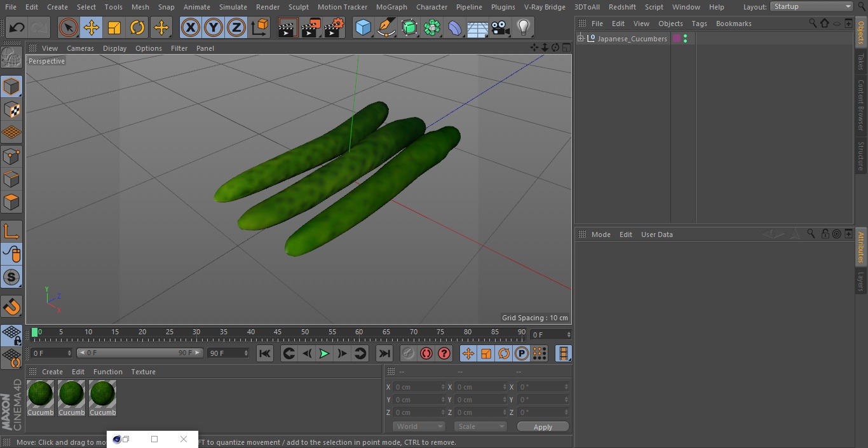The width and height of the screenshot is (868, 448).
Task: Open the V-Ray Bridge menu
Action: click(545, 7)
